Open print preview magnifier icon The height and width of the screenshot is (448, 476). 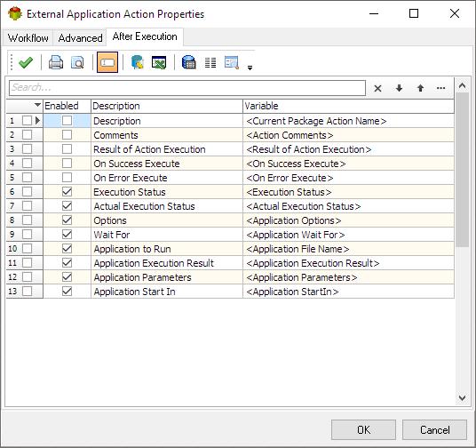77,62
